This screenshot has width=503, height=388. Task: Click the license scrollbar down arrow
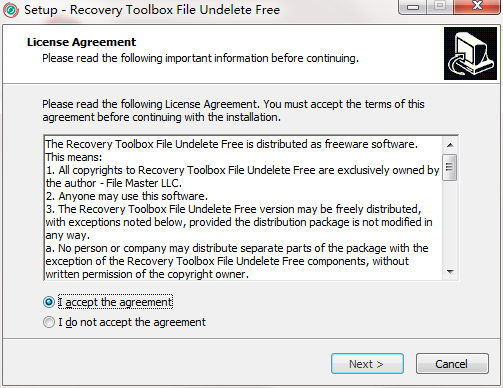(x=450, y=272)
